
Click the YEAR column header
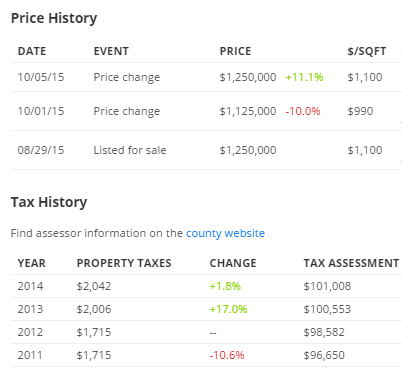point(32,263)
